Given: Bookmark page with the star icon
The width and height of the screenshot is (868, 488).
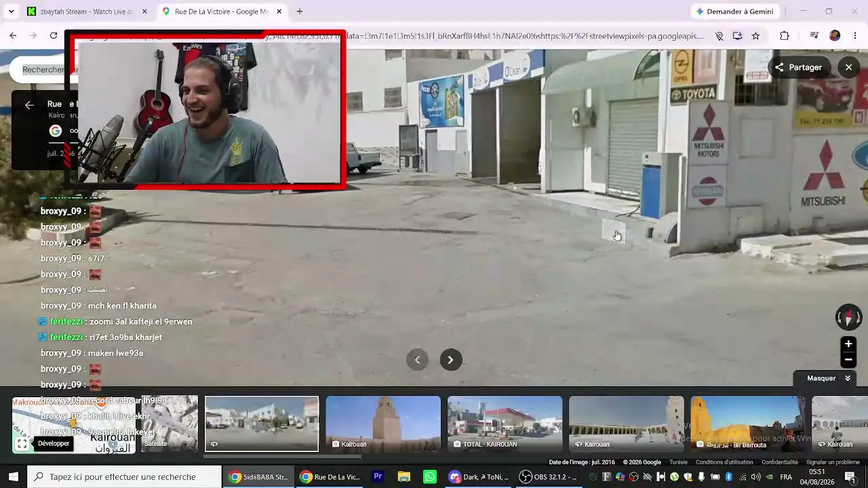Looking at the screenshot, I should pos(755,36).
